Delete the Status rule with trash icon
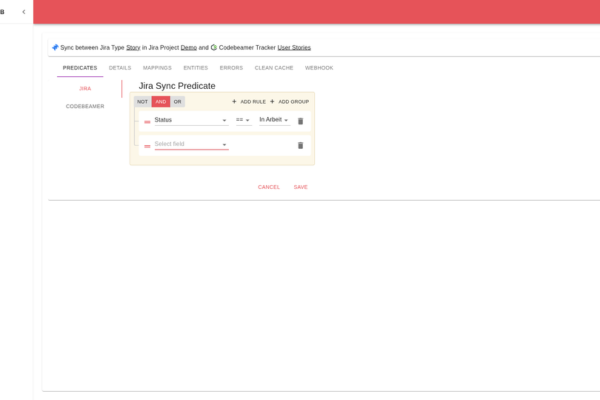Image resolution: width=600 pixels, height=400 pixels. [300, 121]
